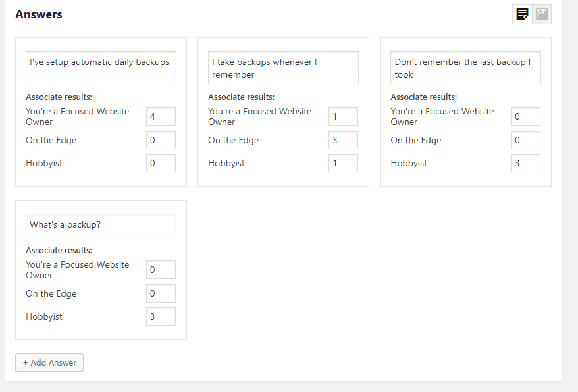
Task: Select On the Edge score in second answer
Action: point(343,140)
